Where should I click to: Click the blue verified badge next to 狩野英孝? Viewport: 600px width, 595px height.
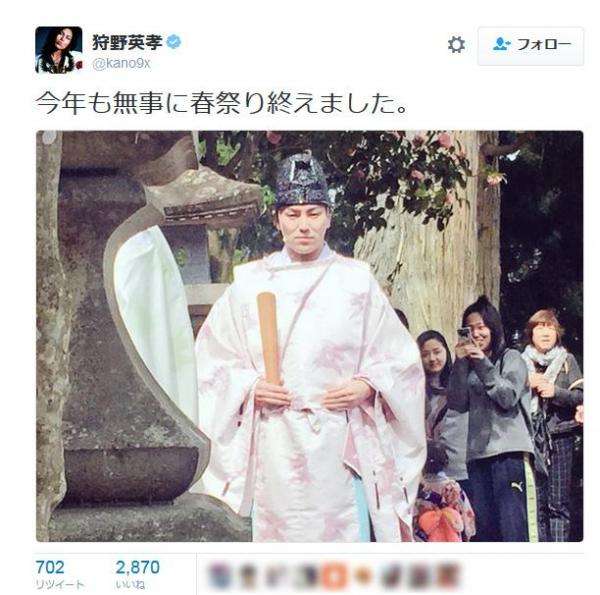point(174,42)
